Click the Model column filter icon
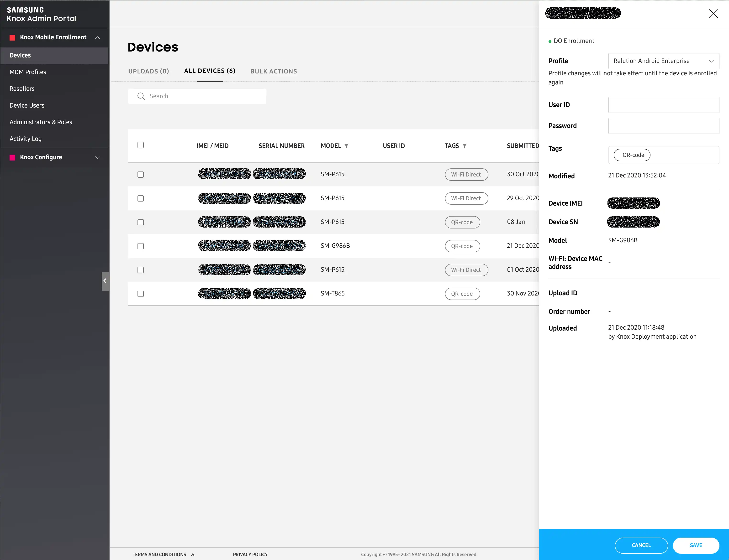This screenshot has height=560, width=729. (346, 146)
